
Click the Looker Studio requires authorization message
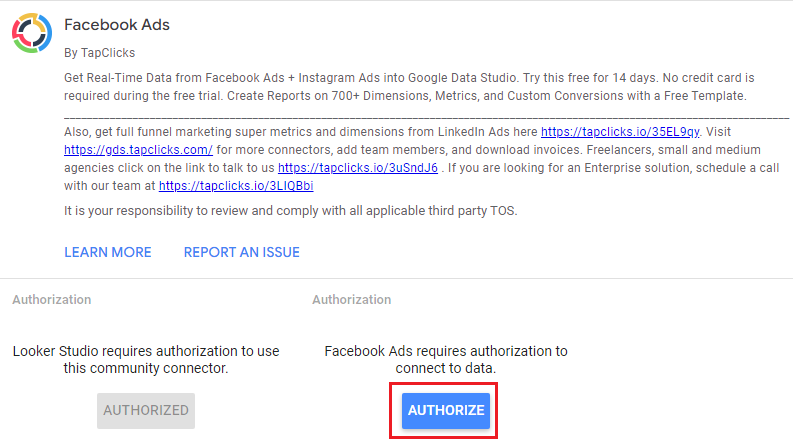coord(146,360)
